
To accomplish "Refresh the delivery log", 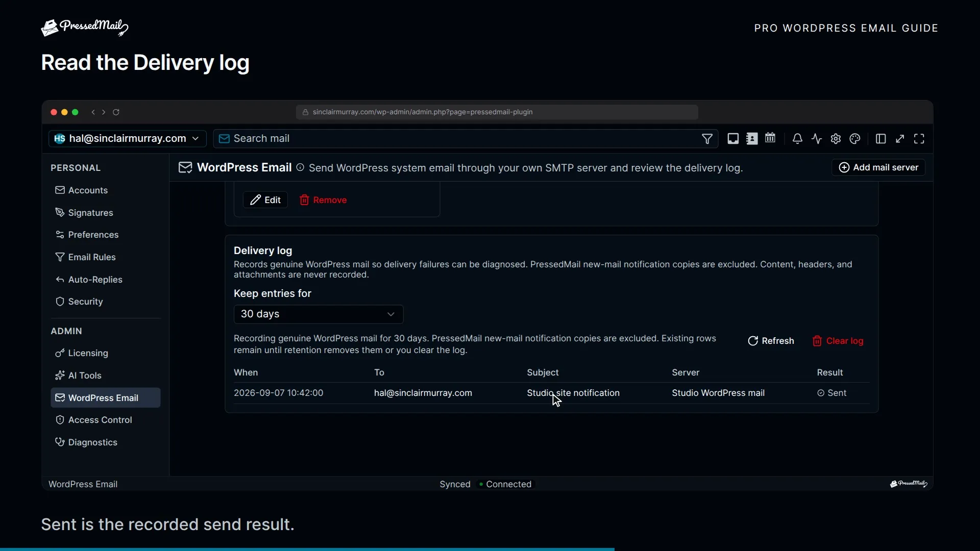I will (771, 341).
